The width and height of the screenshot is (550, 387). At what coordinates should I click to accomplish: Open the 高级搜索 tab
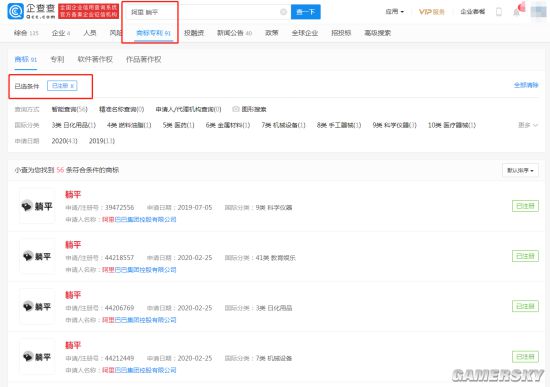pos(377,33)
